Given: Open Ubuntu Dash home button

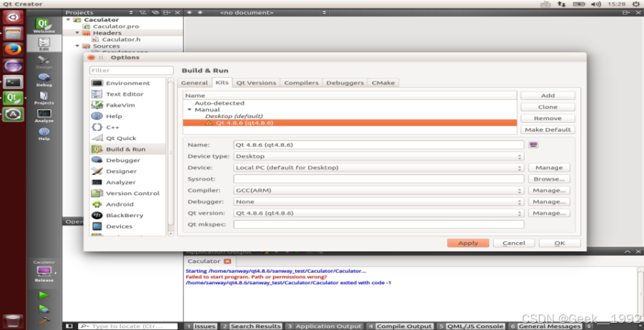Looking at the screenshot, I should coord(13,17).
